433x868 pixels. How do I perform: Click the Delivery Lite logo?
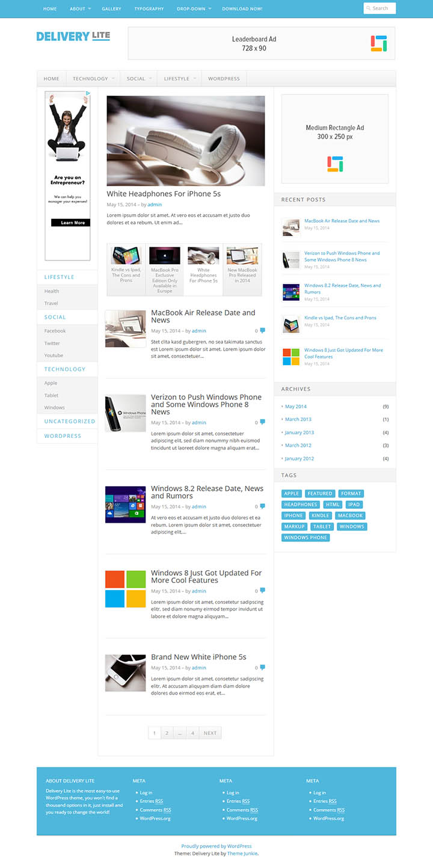click(73, 36)
